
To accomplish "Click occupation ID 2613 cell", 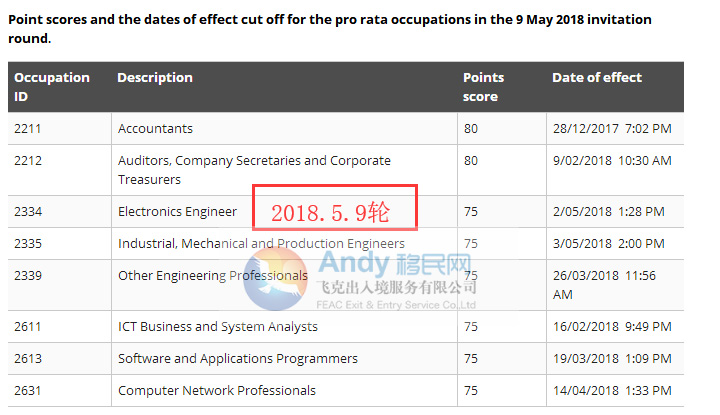I will coord(28,359).
